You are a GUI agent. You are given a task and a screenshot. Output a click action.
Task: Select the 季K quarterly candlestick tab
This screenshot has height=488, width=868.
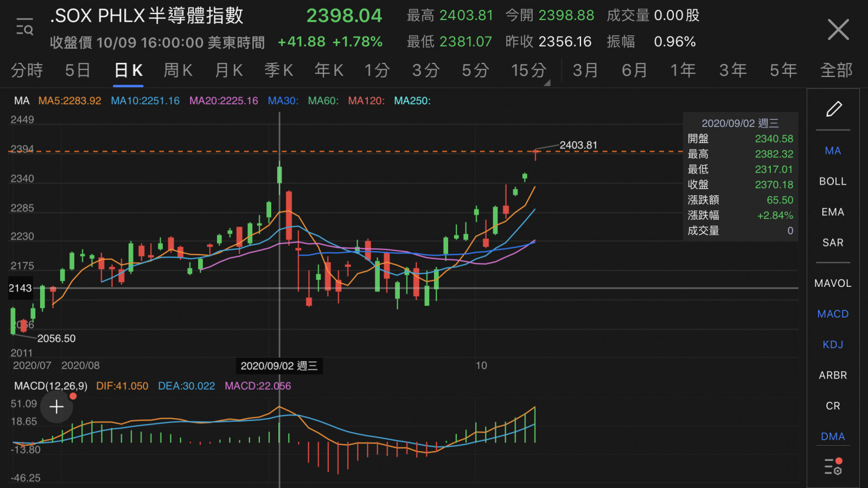(x=279, y=70)
